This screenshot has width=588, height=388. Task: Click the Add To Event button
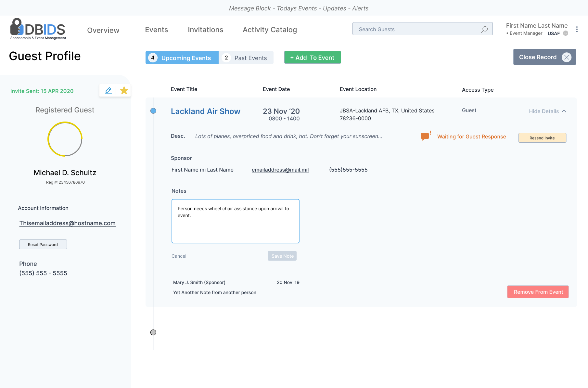(312, 58)
